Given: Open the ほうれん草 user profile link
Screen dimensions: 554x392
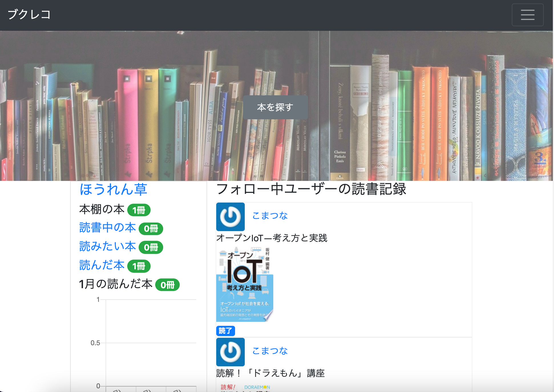Looking at the screenshot, I should (113, 189).
